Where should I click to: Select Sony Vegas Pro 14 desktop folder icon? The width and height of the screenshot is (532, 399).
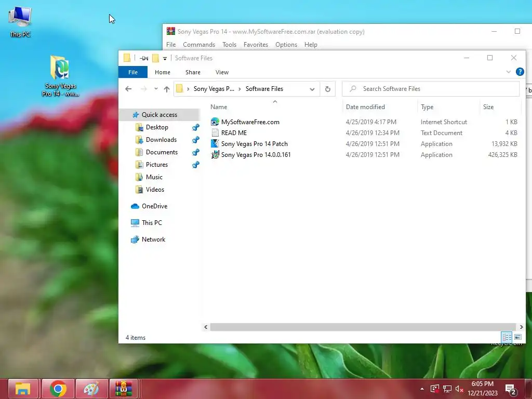[60, 76]
